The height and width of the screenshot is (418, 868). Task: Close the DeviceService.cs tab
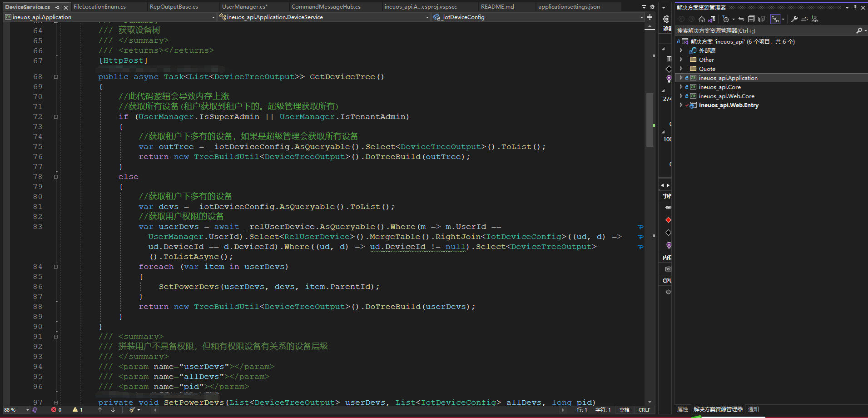(x=66, y=7)
